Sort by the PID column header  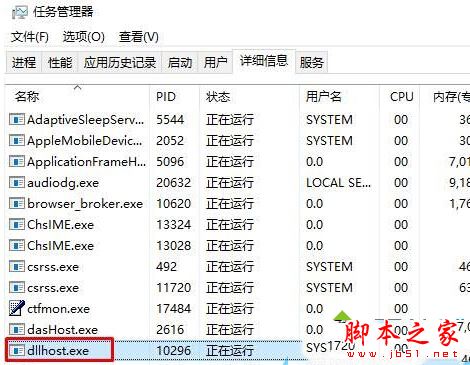174,96
